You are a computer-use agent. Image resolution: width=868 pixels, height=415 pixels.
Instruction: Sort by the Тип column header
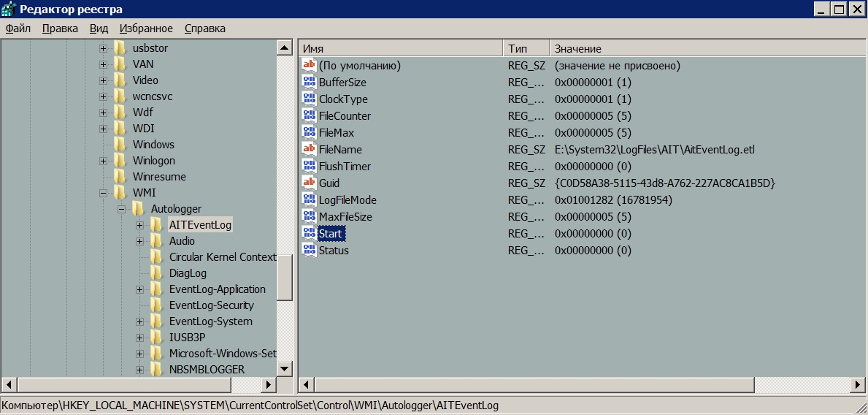(x=526, y=49)
